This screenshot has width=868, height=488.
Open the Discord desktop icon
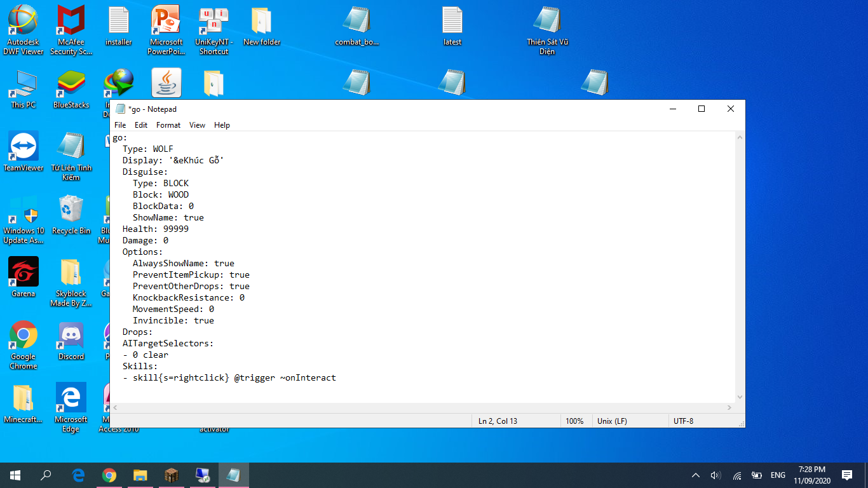tap(71, 336)
